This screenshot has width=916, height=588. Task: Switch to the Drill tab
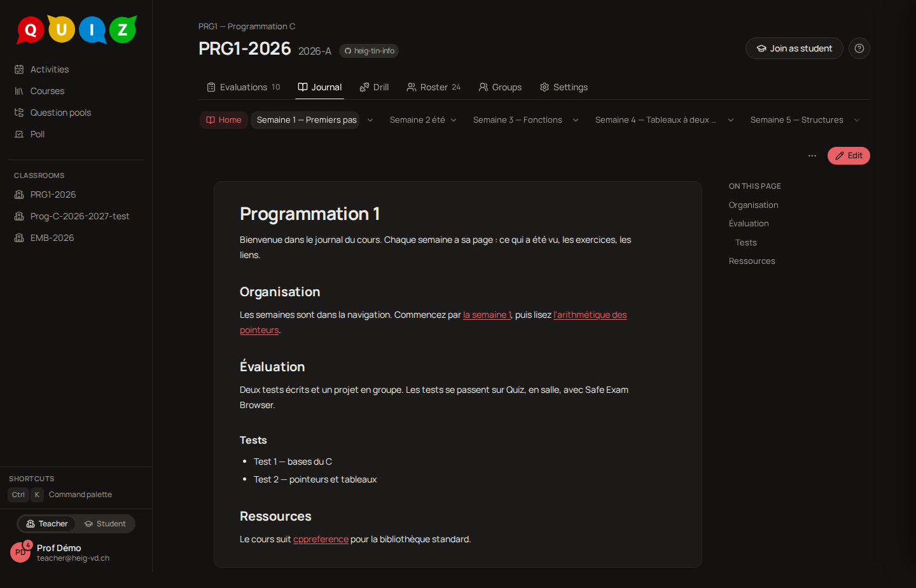point(374,87)
